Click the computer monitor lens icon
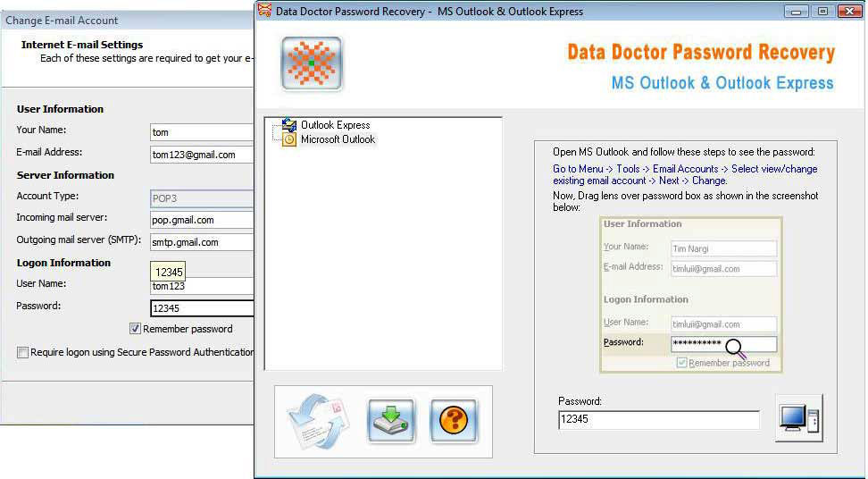The height and width of the screenshot is (479, 868). (x=799, y=418)
